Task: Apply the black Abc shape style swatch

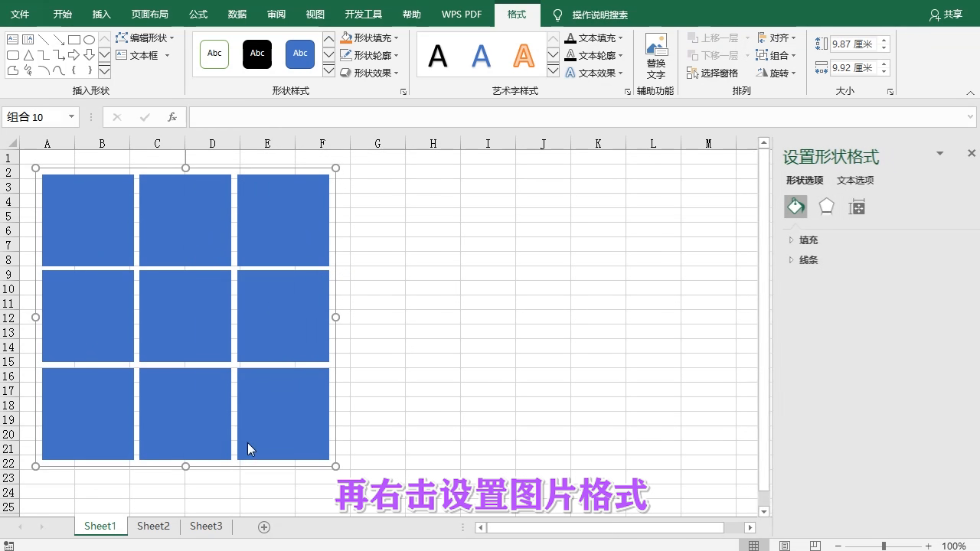Action: tap(257, 54)
